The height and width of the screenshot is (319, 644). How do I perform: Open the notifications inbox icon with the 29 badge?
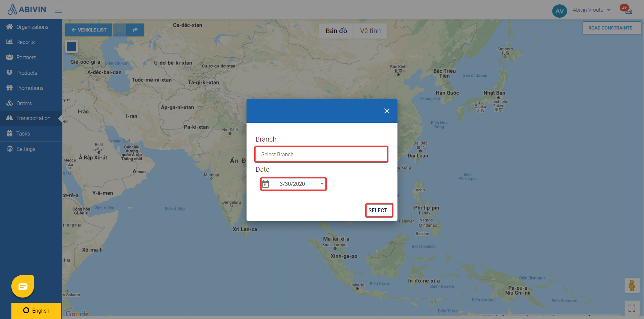628,10
